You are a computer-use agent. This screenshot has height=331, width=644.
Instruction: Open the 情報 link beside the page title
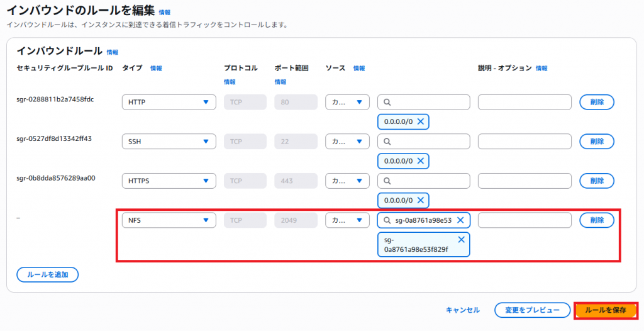coord(164,12)
